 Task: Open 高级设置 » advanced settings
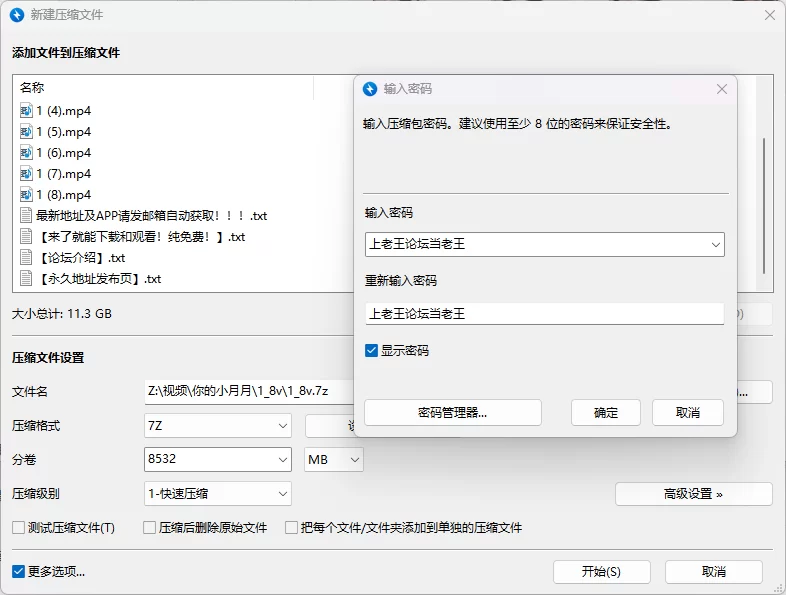coord(693,494)
